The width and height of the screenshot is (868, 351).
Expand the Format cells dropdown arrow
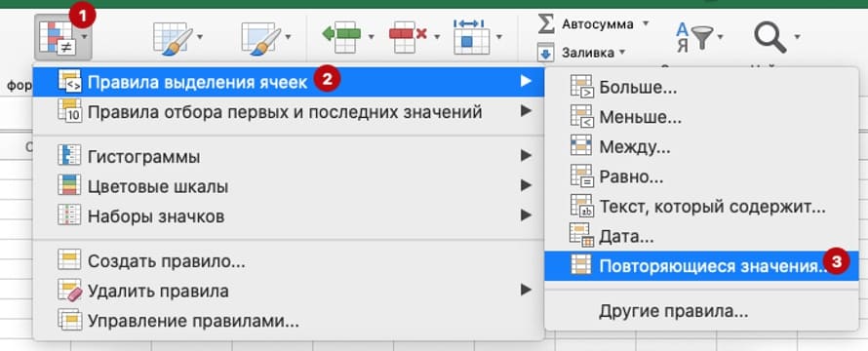(x=500, y=37)
